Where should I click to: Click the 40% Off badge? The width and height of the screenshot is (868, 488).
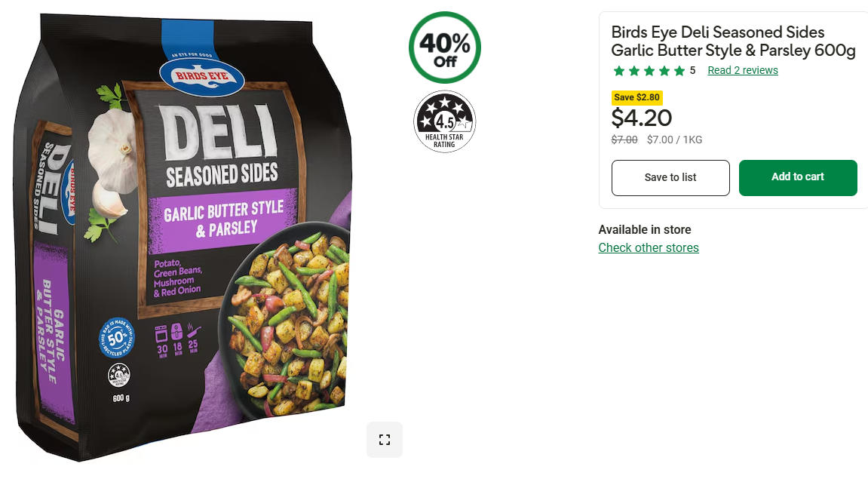click(444, 48)
